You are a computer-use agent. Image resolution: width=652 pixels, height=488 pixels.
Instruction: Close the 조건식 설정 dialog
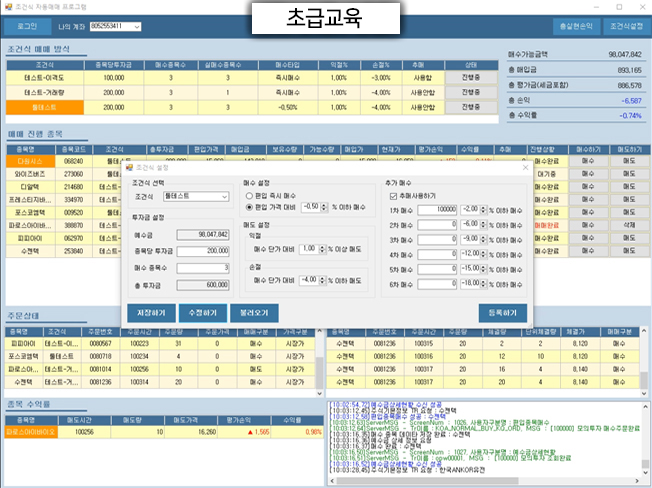click(525, 168)
